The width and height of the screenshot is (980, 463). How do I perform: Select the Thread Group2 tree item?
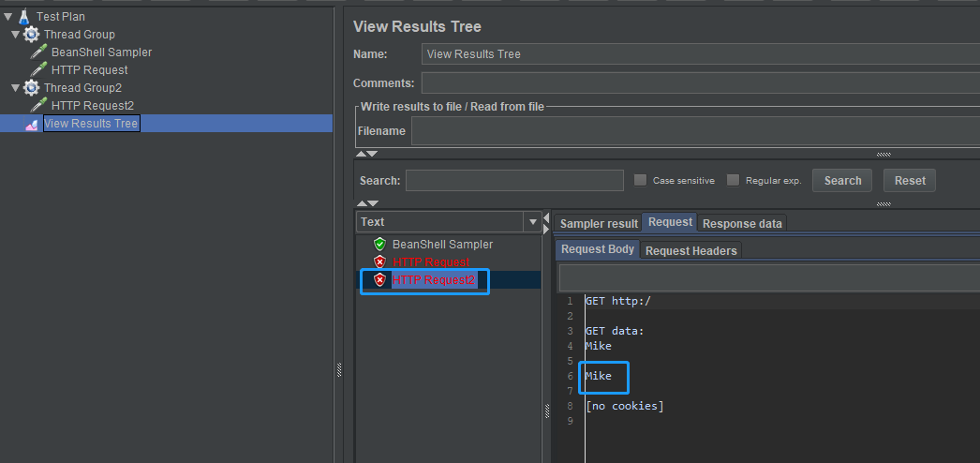point(82,88)
